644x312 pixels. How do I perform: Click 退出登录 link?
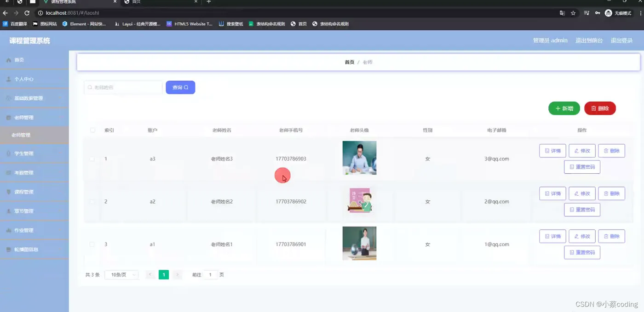621,40
